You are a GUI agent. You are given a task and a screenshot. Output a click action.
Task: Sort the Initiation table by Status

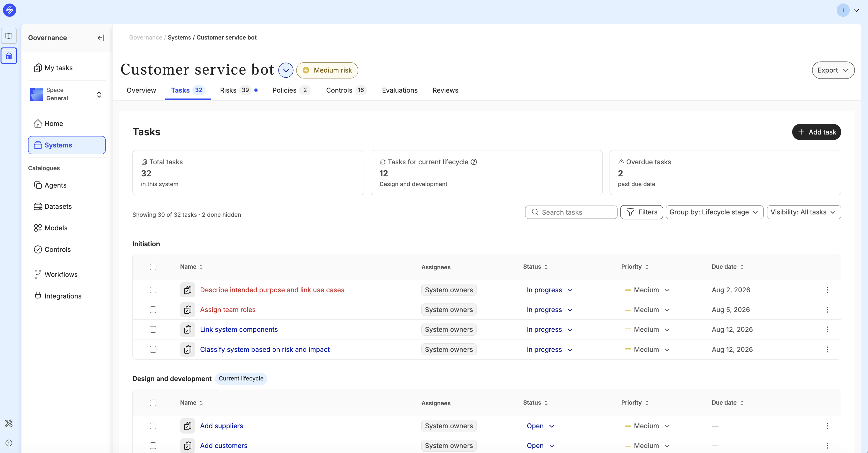[x=536, y=267]
